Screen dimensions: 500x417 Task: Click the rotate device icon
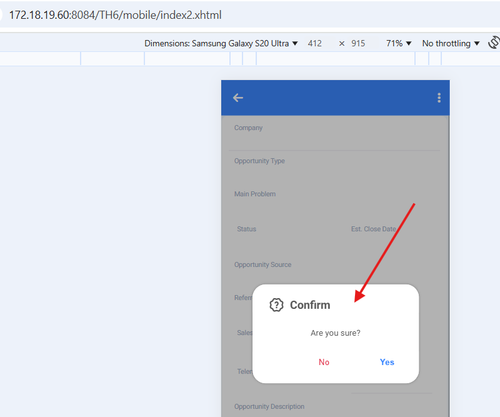point(494,43)
